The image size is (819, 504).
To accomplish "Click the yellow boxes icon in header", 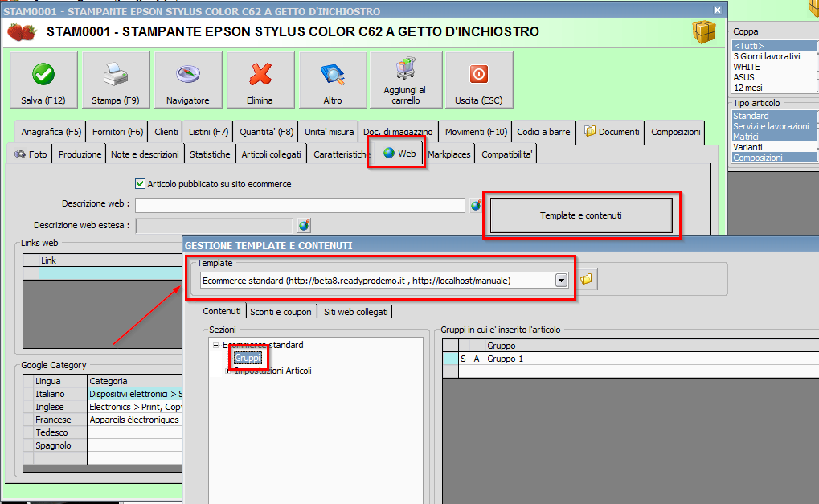I will point(703,32).
